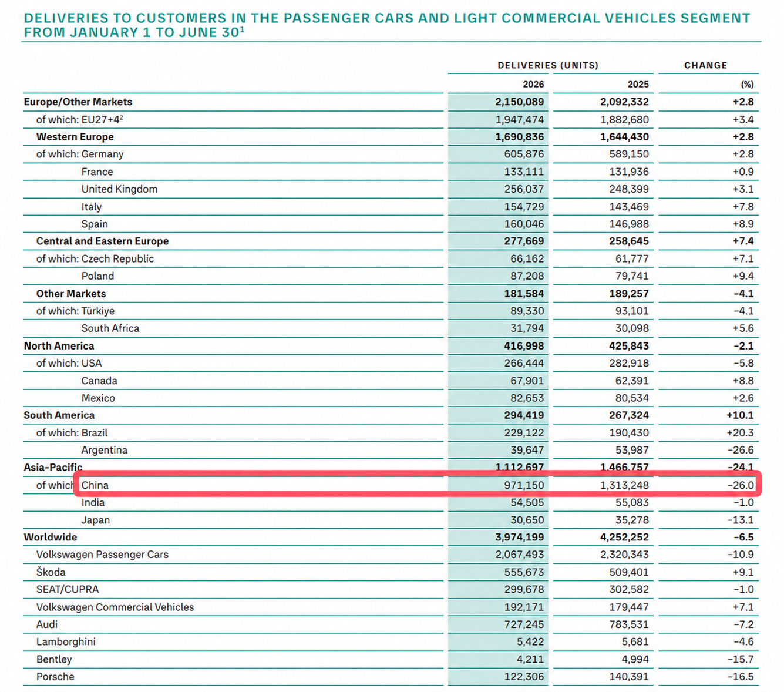The image size is (784, 692).
Task: Click the '(%)' unit label
Action: coord(747,84)
